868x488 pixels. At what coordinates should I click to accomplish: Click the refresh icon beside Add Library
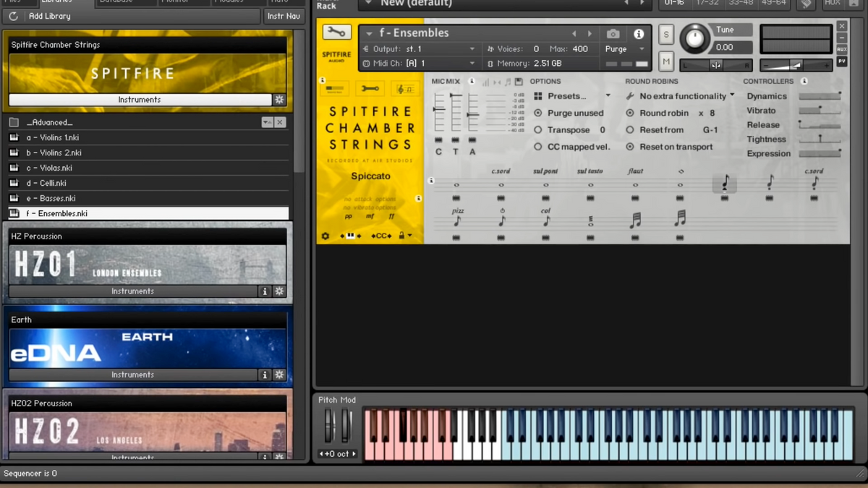coord(14,16)
